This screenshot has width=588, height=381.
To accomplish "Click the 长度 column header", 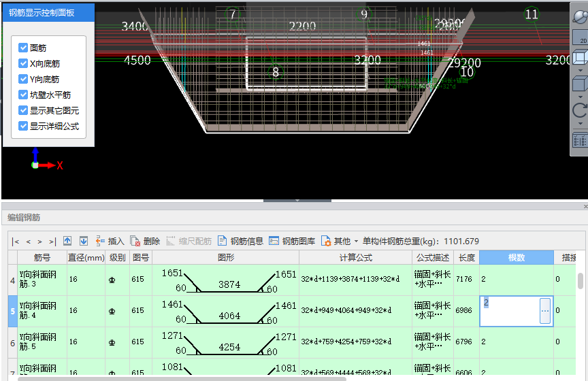I will click(x=466, y=258).
